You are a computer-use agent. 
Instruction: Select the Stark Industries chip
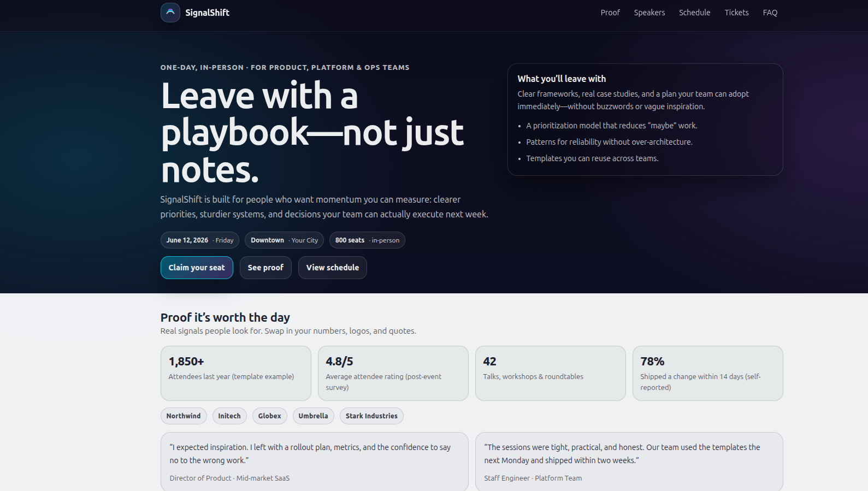tap(371, 416)
